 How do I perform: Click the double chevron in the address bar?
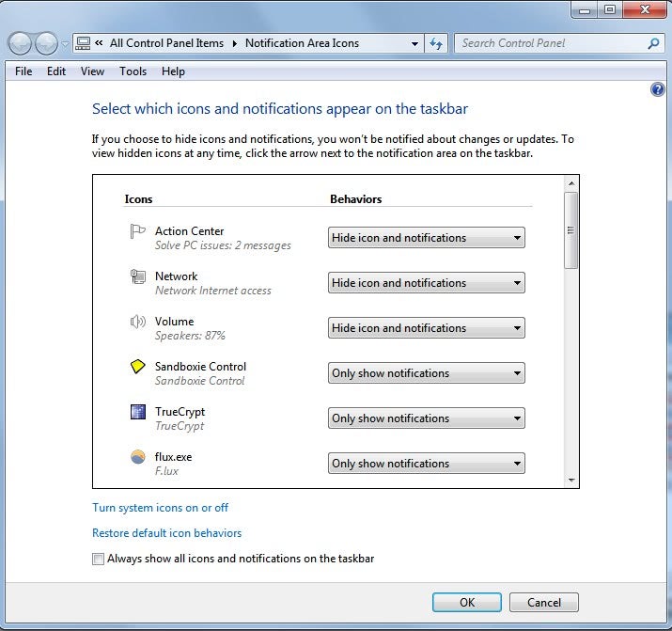[x=99, y=43]
